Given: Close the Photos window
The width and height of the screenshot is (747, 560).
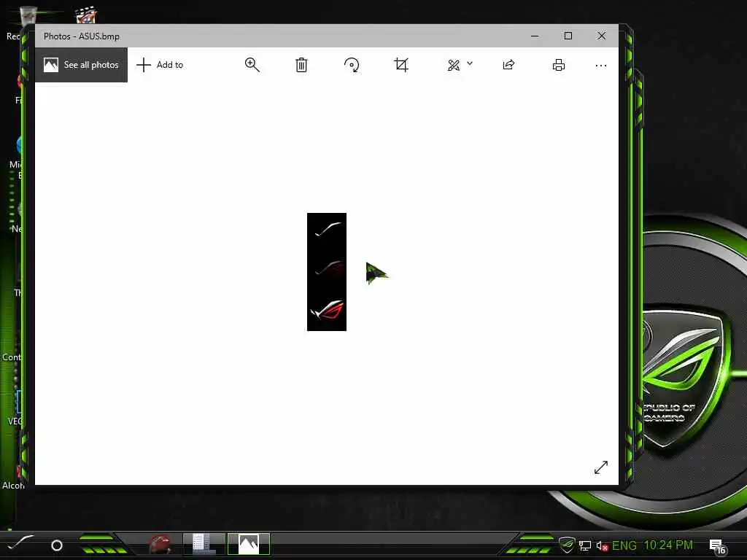Looking at the screenshot, I should [x=602, y=36].
